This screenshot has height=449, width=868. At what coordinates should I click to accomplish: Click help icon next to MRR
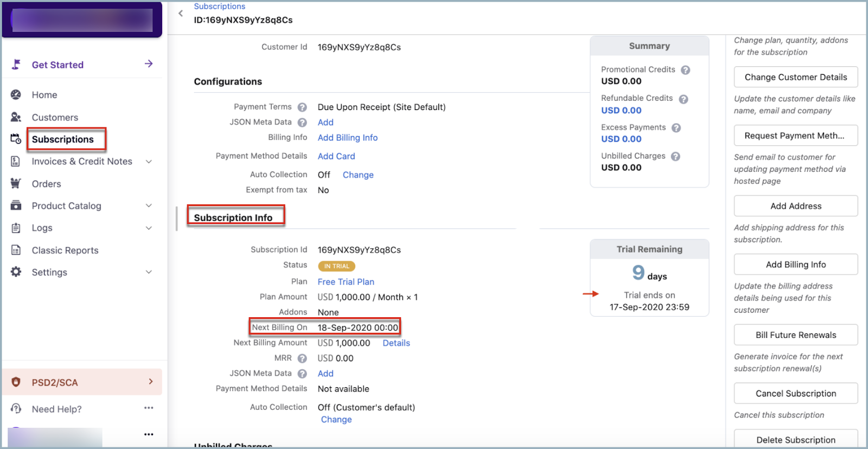(302, 358)
